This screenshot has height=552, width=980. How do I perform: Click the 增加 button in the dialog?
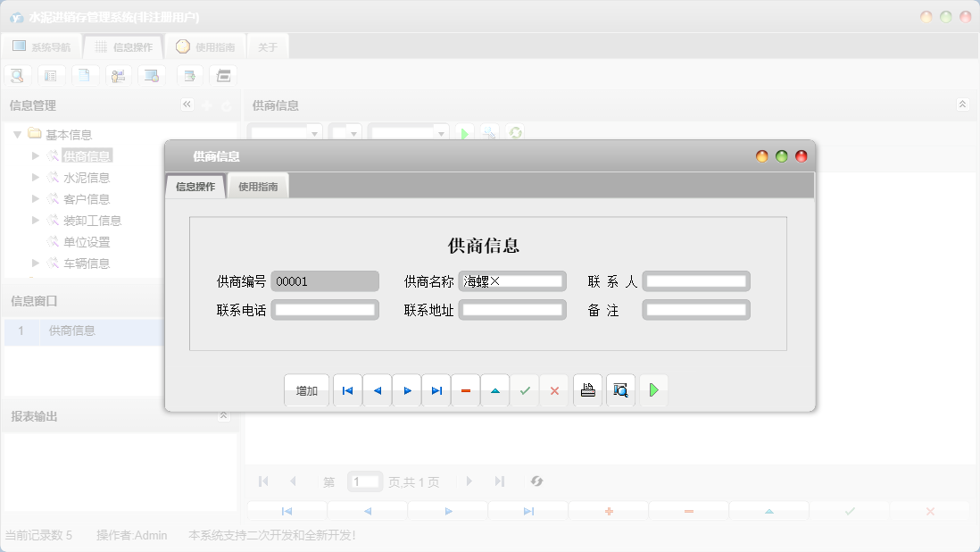coord(306,389)
